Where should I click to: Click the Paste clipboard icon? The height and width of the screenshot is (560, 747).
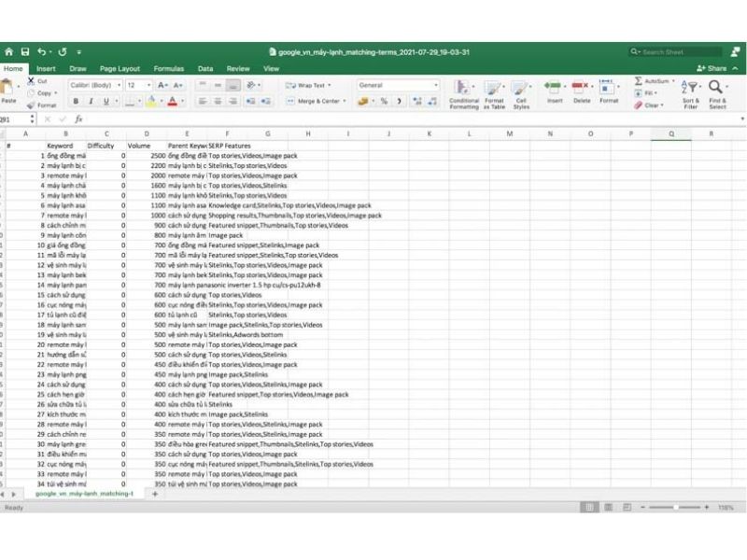tap(7, 88)
